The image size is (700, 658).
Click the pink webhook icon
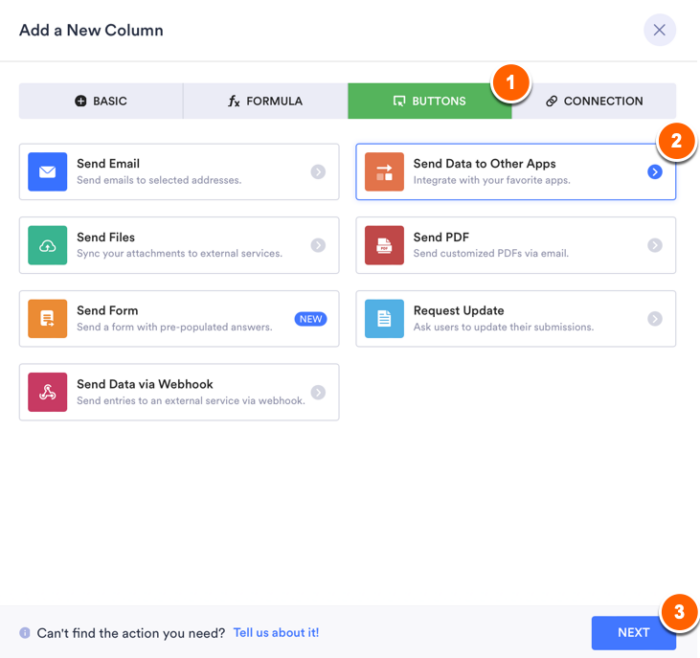click(x=47, y=392)
